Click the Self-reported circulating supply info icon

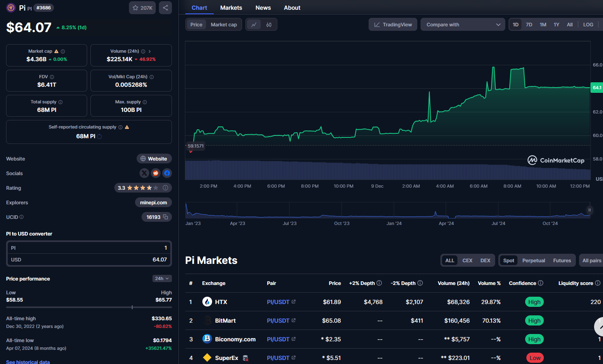pos(120,127)
